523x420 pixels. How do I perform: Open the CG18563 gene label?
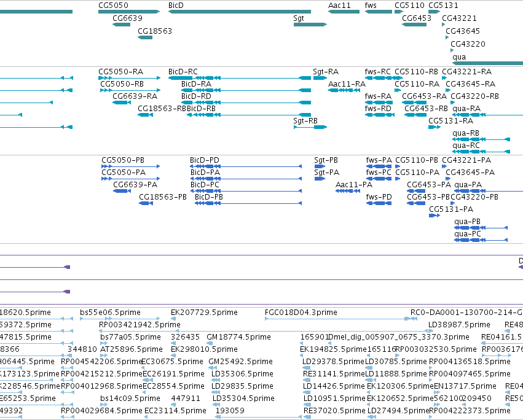point(155,31)
